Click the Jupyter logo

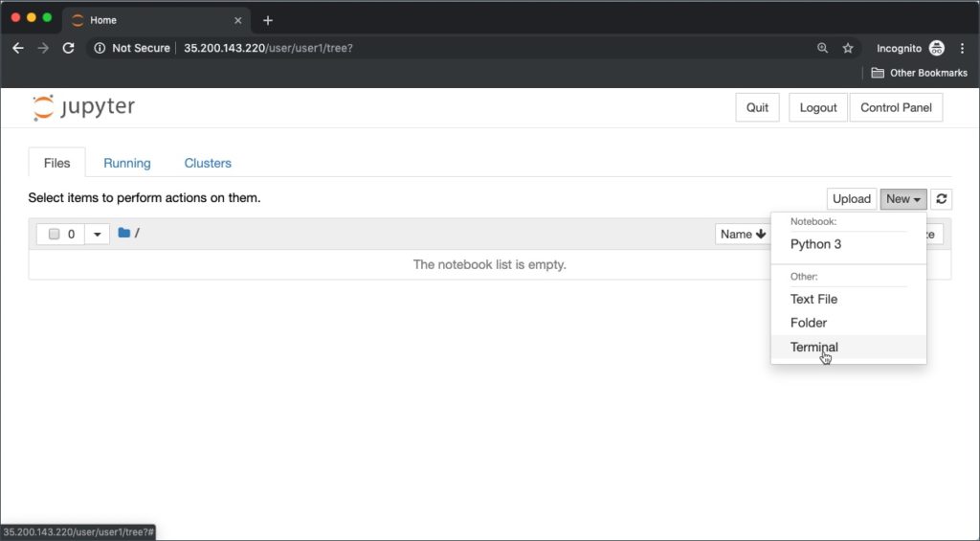pyautogui.click(x=83, y=107)
